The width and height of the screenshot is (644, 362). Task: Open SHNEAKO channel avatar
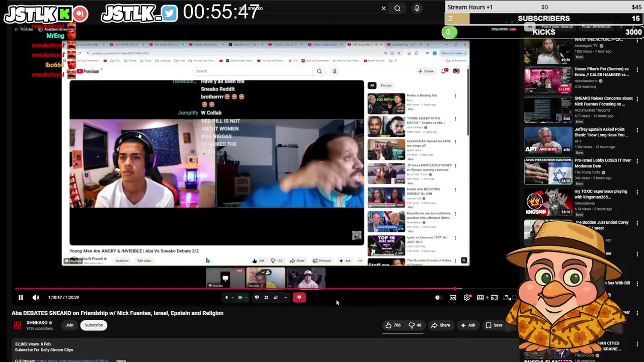pyautogui.click(x=18, y=325)
